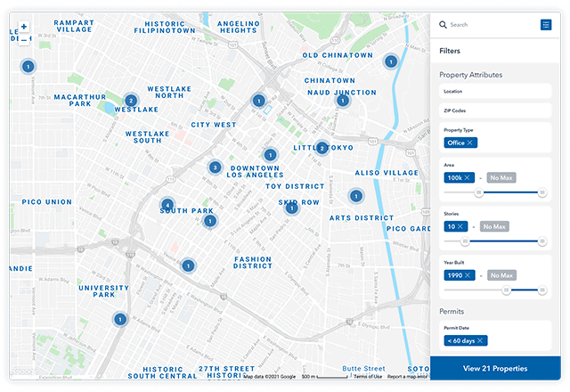Click the cluster marker 2 at MacArthur Park

tap(131, 101)
